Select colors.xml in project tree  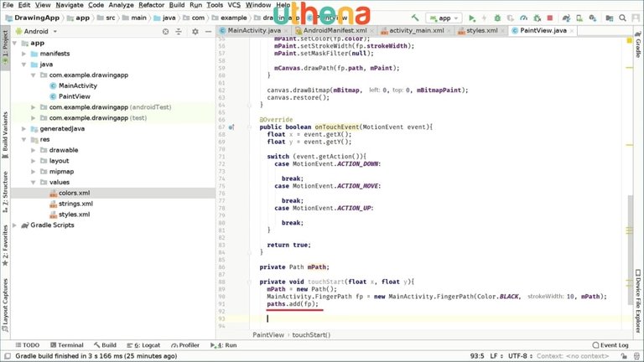[x=74, y=193]
